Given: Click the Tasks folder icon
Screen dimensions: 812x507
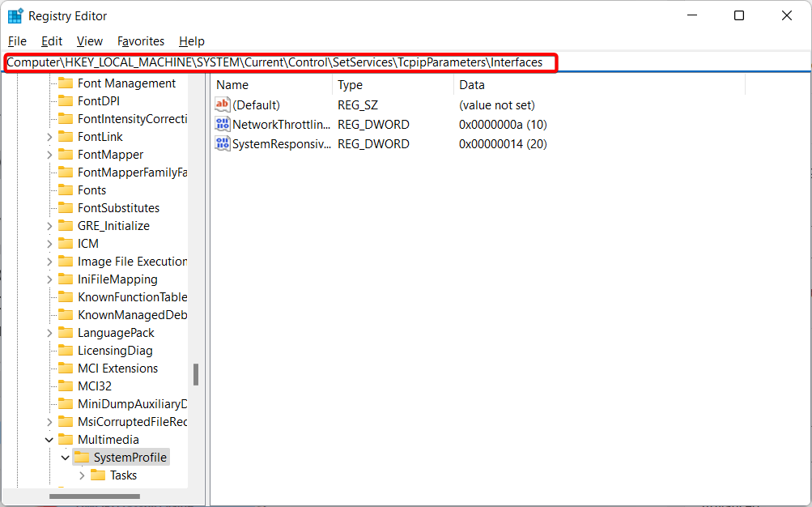Looking at the screenshot, I should (97, 475).
